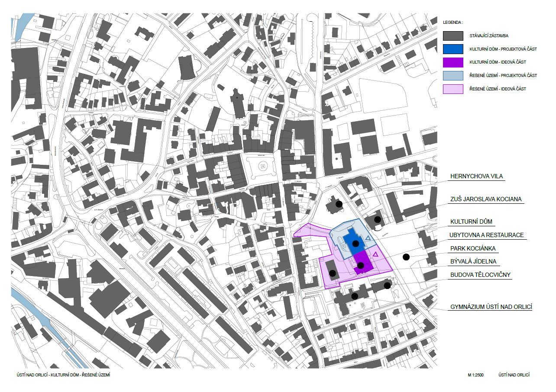Click the black dot marking Hernychova vila

(x=339, y=204)
